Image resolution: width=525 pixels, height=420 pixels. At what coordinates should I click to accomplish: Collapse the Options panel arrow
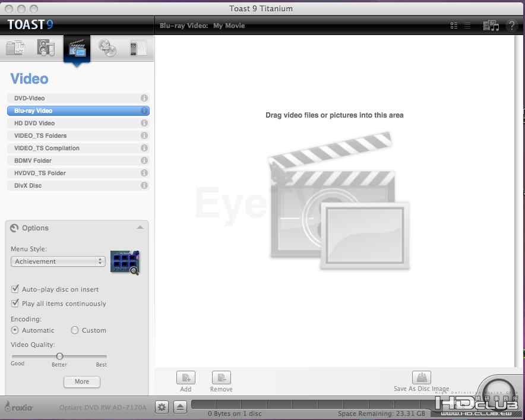click(140, 228)
